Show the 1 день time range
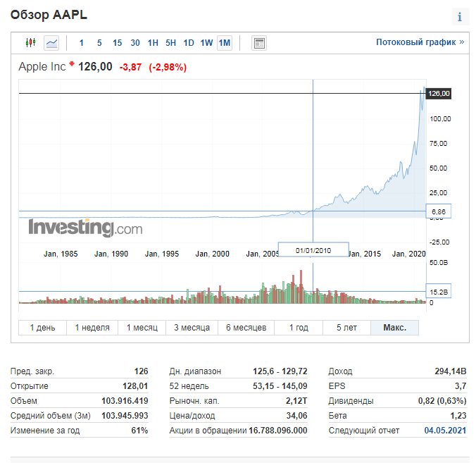 42,328
